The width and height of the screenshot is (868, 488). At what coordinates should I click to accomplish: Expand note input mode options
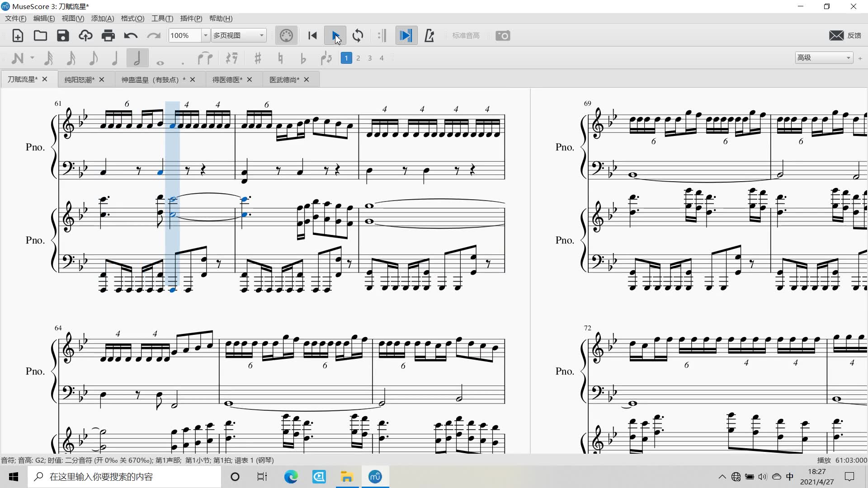(32, 58)
